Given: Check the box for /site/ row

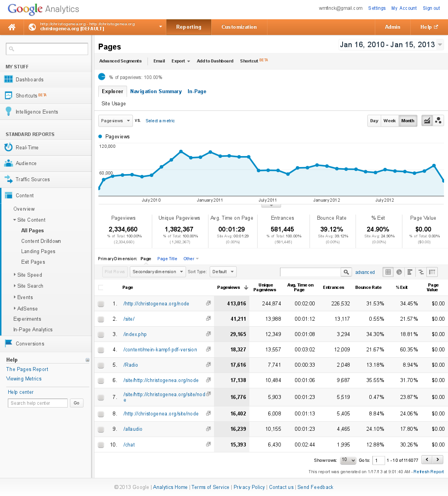Looking at the screenshot, I should [x=101, y=319].
